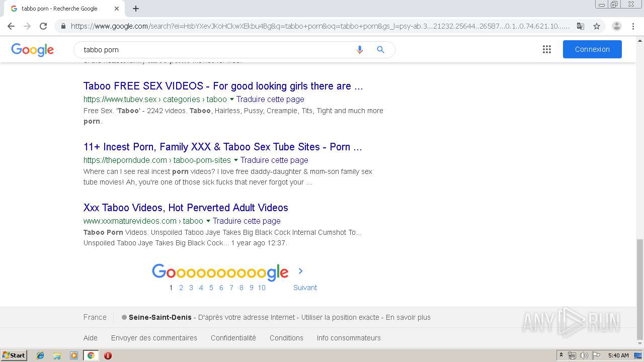
Task: Open the Chrome three-dot menu
Action: tap(633, 26)
